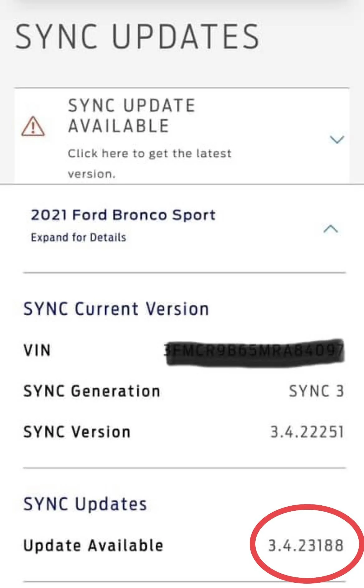The image size is (364, 588).
Task: Click the SYNC Version label
Action: tap(77, 432)
